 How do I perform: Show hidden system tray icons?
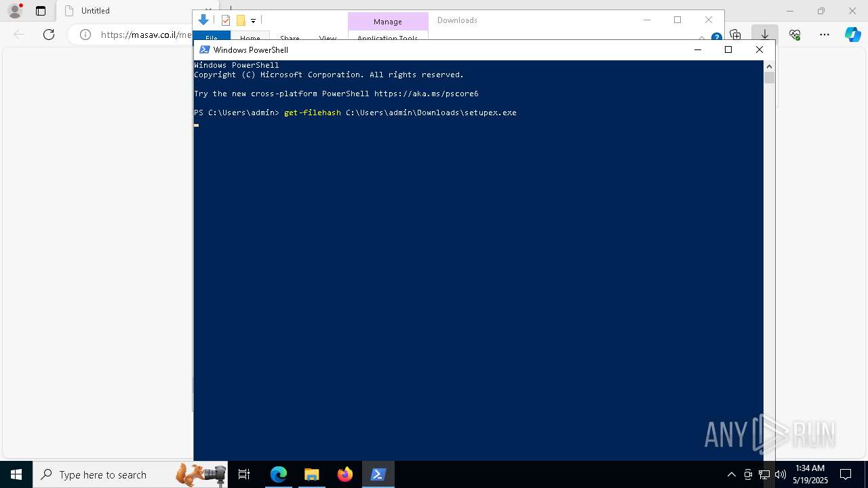coord(731,474)
